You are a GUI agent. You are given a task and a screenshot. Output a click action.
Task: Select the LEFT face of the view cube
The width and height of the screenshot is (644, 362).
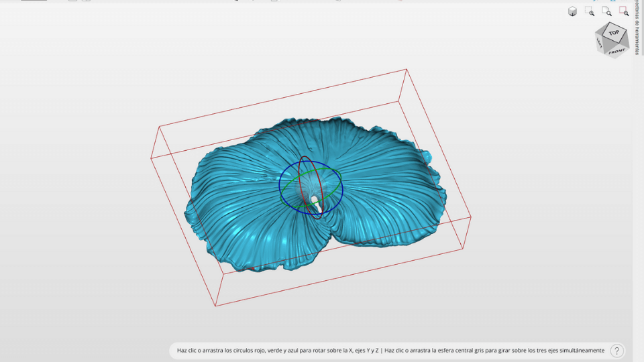pos(600,44)
